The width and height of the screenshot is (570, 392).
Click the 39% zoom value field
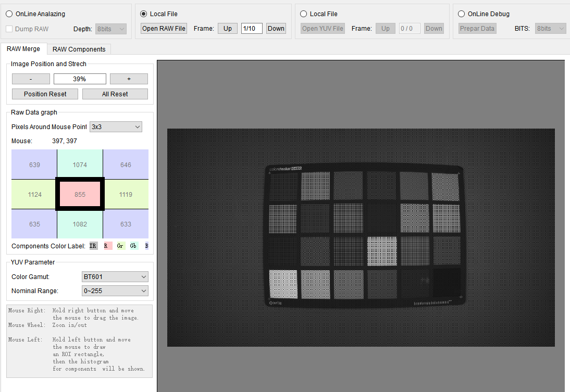[80, 79]
